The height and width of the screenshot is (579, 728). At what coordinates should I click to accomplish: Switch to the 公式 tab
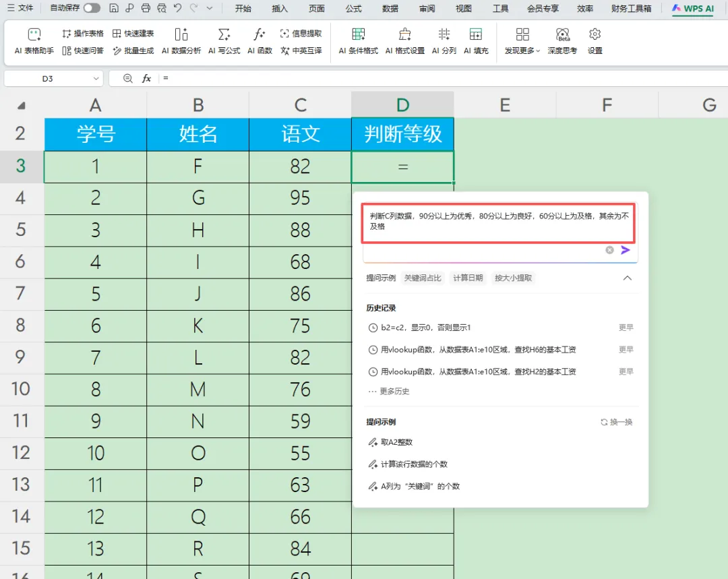[353, 8]
